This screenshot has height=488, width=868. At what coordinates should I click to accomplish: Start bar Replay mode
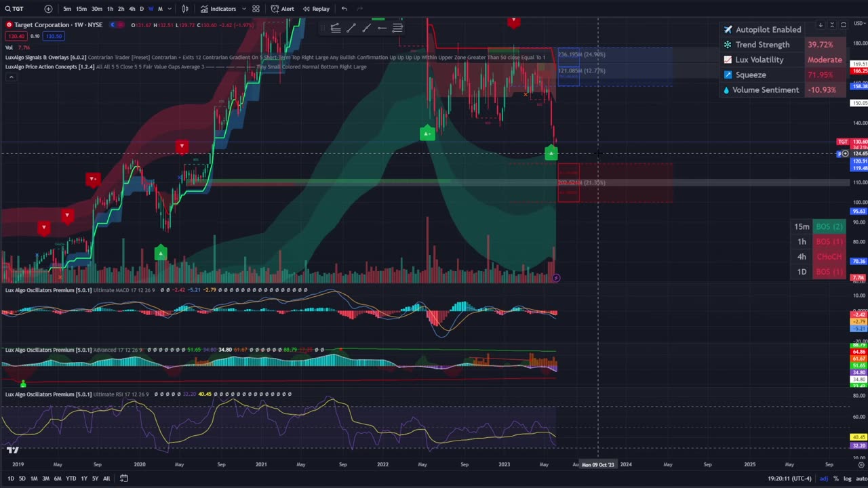[316, 9]
